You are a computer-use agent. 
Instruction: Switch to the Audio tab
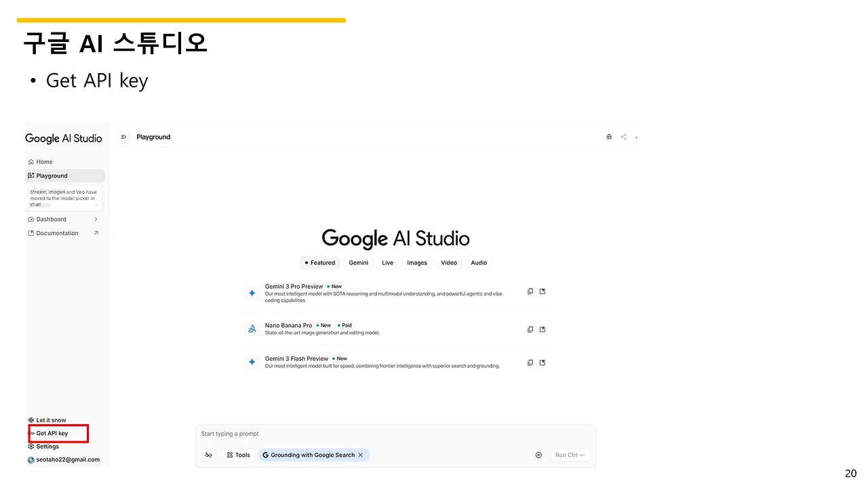(x=479, y=263)
